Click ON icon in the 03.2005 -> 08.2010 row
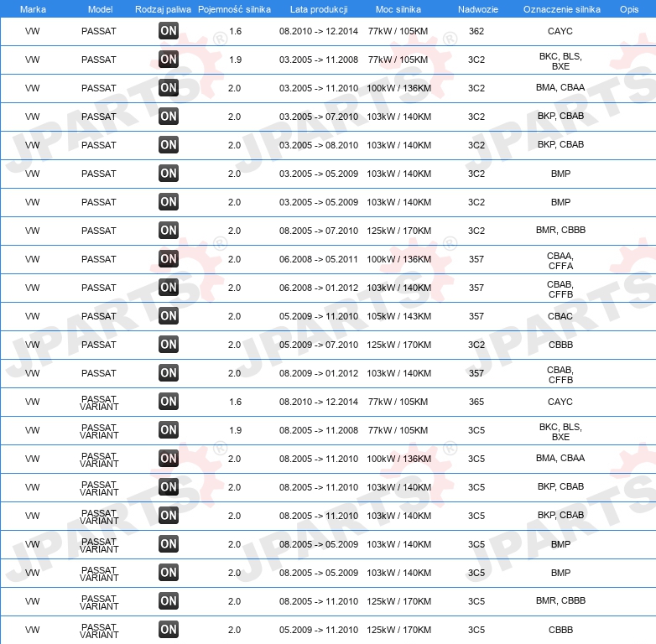Screen dimensions: 656x644 [x=169, y=145]
